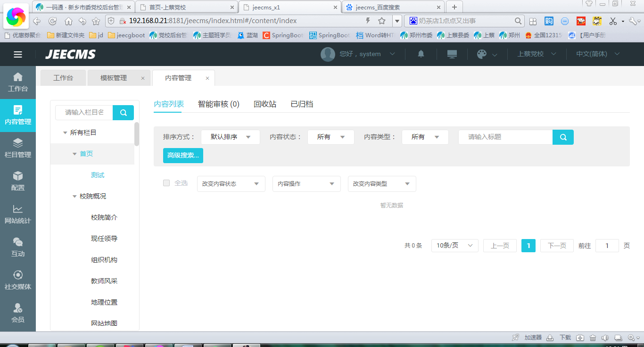Open the theme palette icon

pos(482,54)
